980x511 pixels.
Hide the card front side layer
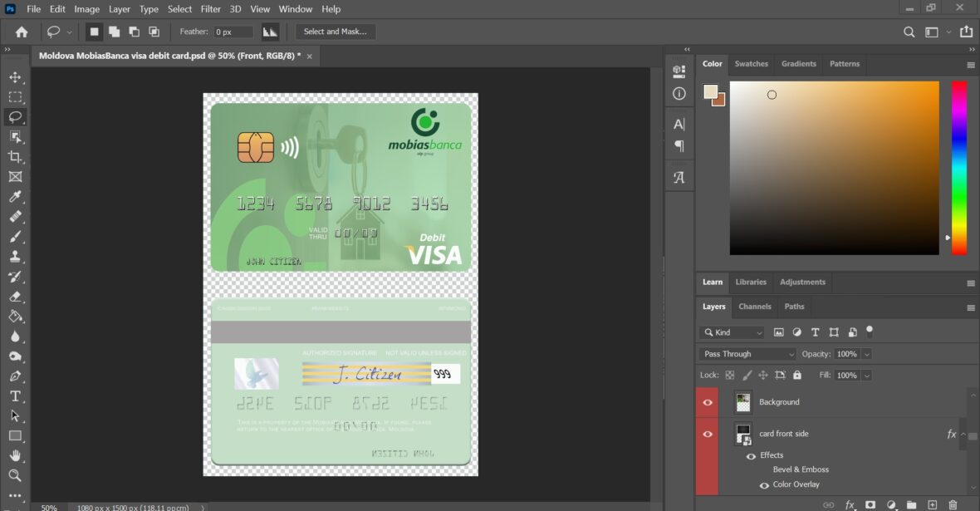pyautogui.click(x=708, y=434)
